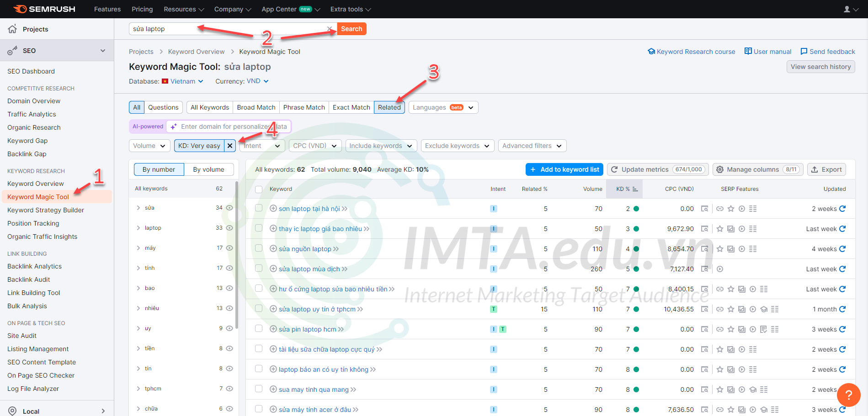Click the Manage columns gear icon
Screen dimensions: 868x416
coord(720,169)
